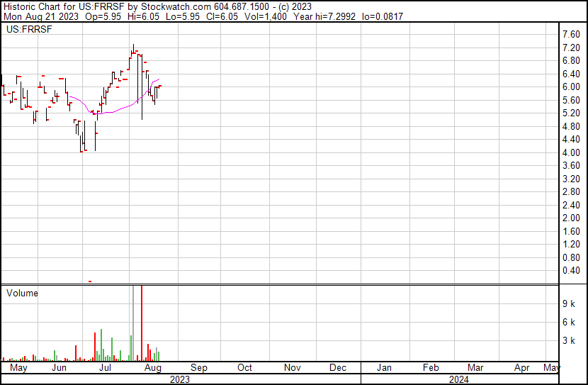Click the Jan month label
The height and width of the screenshot is (385, 588).
(x=383, y=368)
